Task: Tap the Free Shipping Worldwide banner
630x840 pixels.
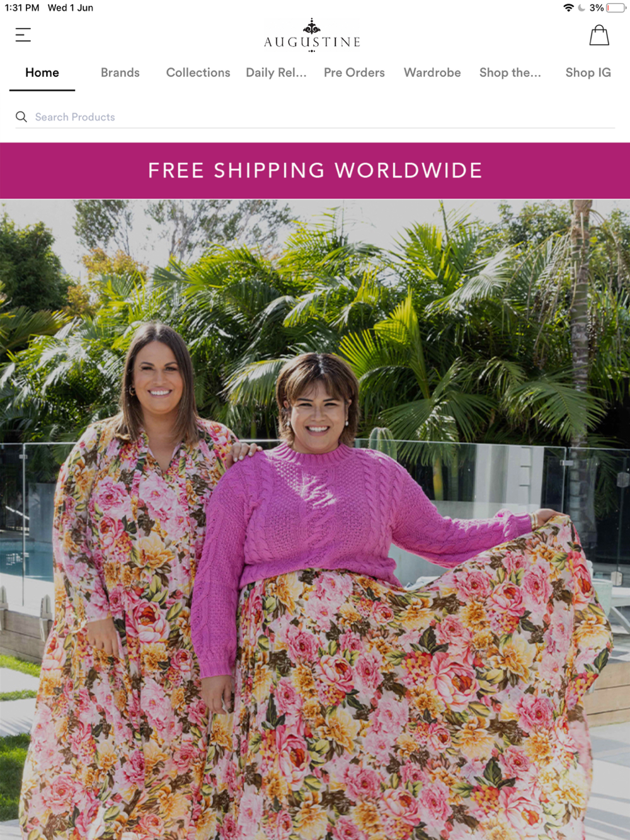Action: [315, 171]
